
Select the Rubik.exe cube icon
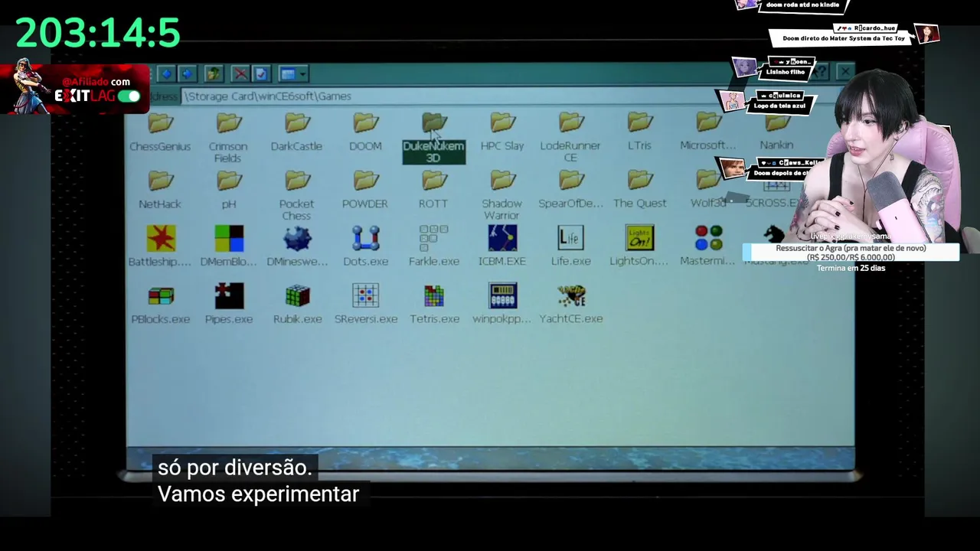297,304
